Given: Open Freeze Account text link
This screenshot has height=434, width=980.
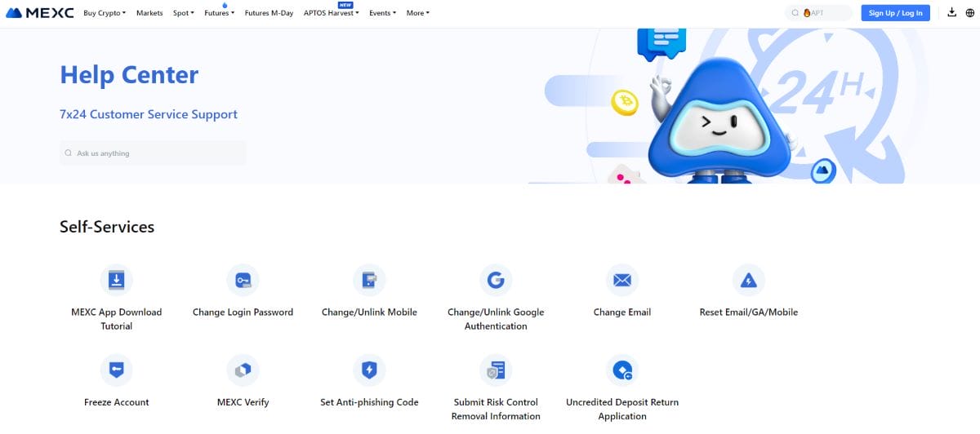Looking at the screenshot, I should tap(117, 402).
